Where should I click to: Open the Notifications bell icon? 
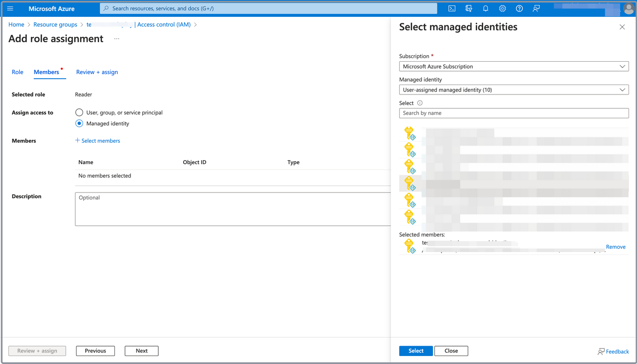point(485,8)
